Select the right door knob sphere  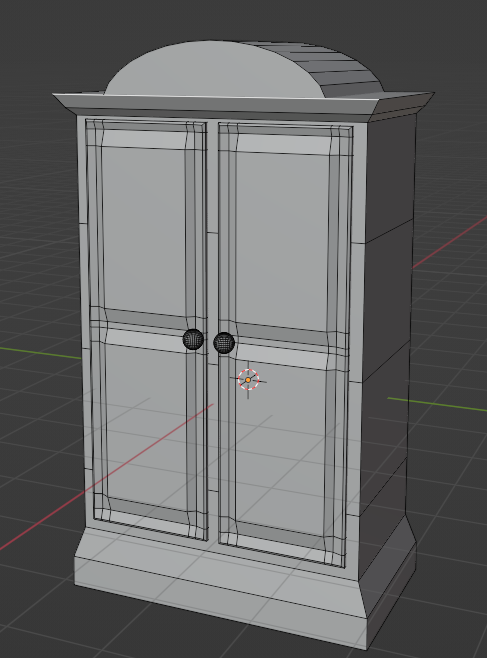[224, 343]
